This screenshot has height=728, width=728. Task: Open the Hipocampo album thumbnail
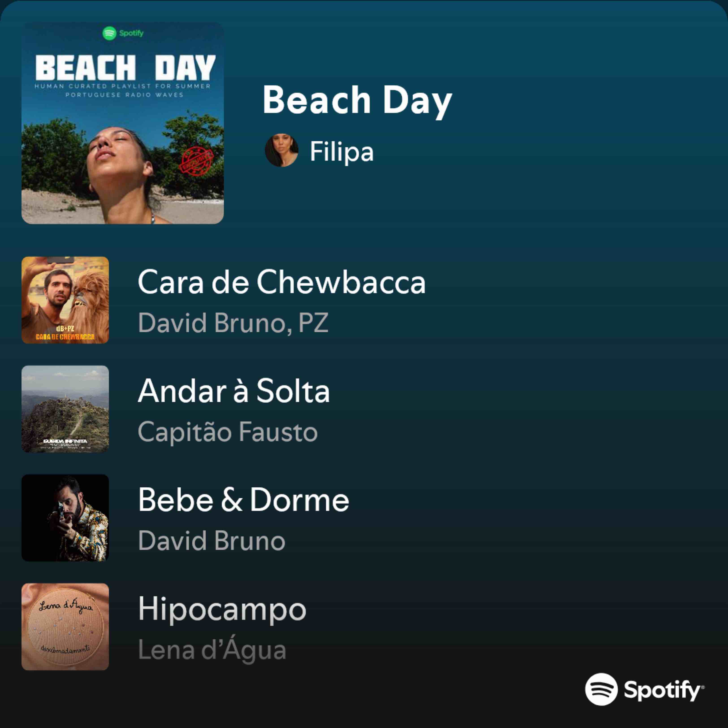[65, 627]
